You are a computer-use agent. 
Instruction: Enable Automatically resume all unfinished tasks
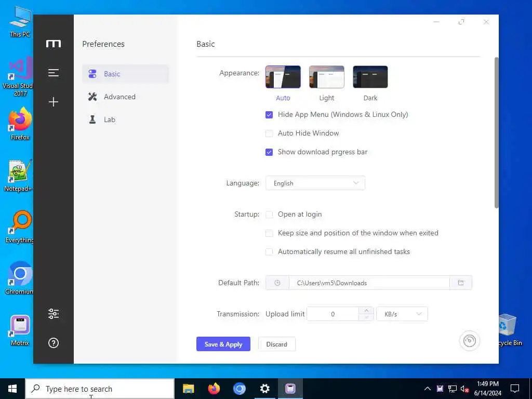point(269,252)
